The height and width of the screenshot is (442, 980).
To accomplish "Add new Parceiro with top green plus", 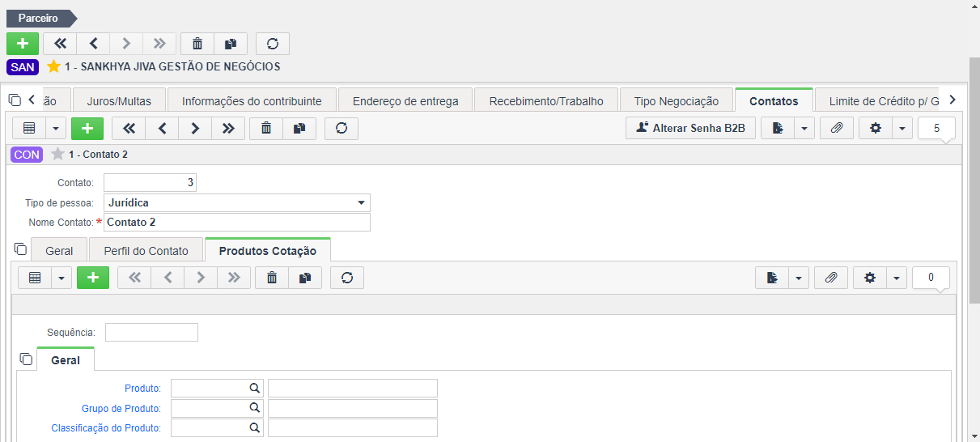I will [22, 43].
